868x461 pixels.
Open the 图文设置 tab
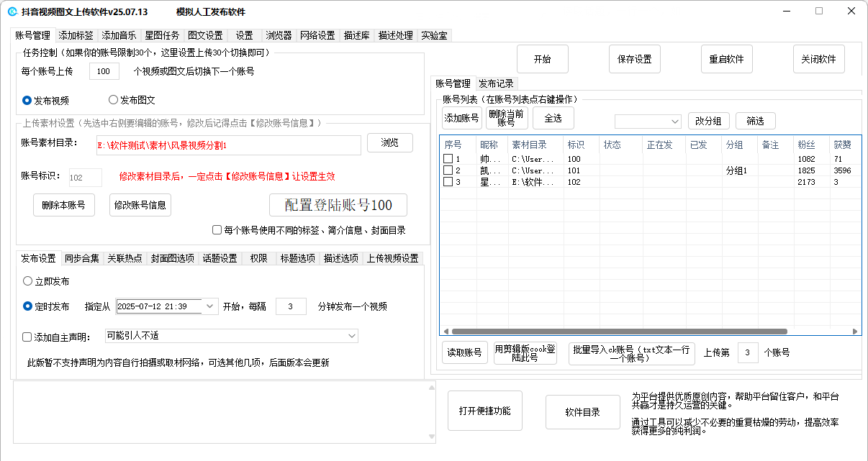coord(205,35)
